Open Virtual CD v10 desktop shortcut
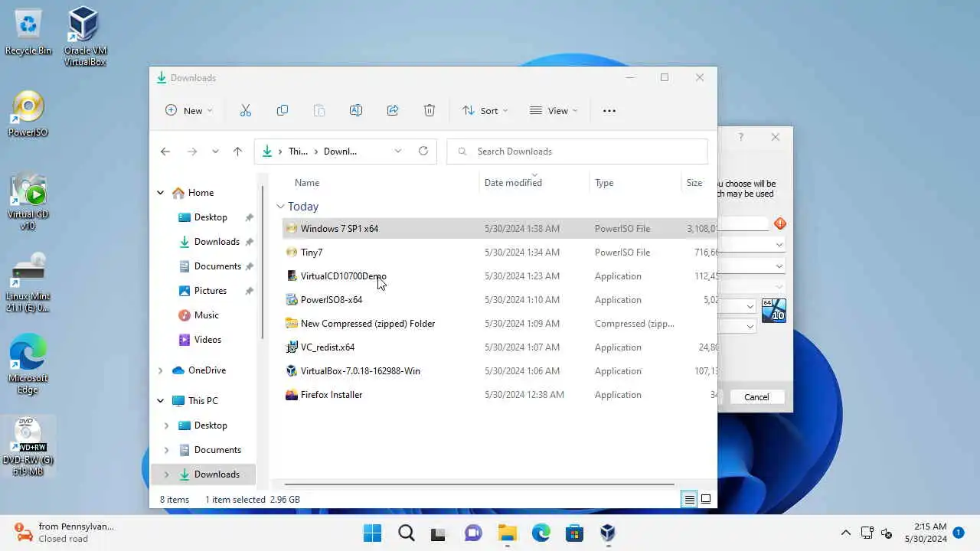980x551 pixels. click(28, 202)
